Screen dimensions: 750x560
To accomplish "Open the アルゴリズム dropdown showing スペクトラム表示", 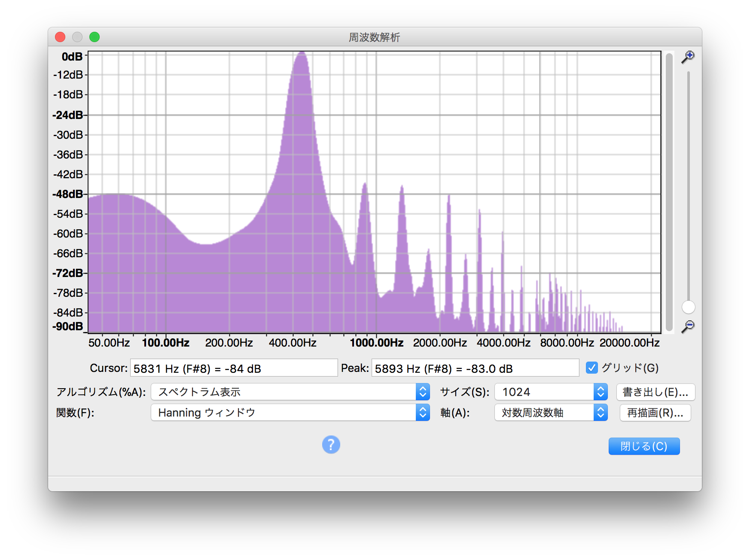I will pos(290,392).
